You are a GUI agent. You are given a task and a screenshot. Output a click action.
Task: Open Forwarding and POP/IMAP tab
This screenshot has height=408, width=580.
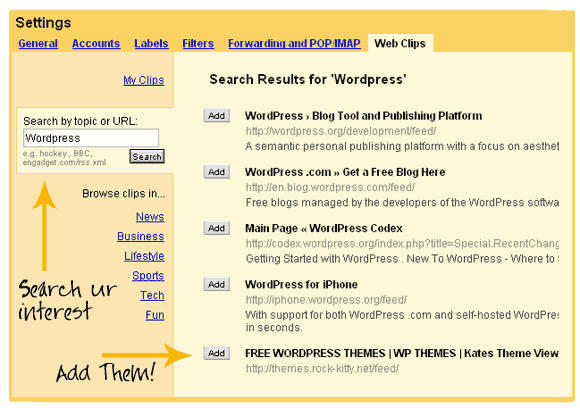point(294,44)
